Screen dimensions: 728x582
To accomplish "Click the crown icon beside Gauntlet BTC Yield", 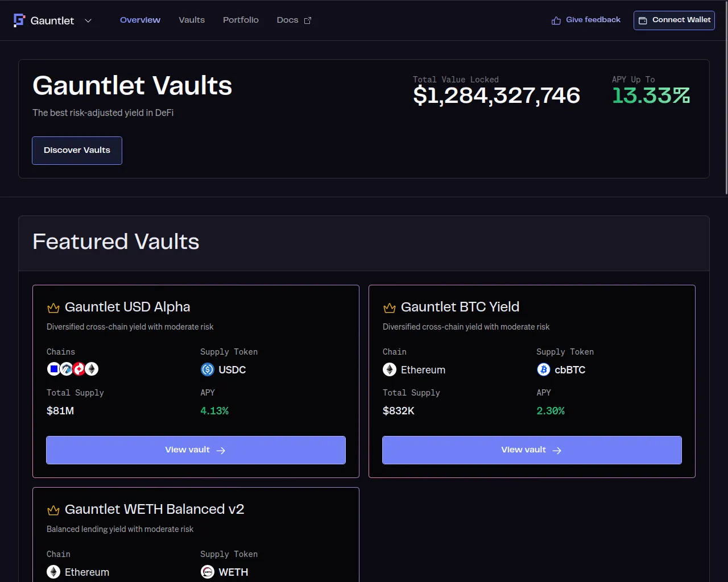I will 390,308.
